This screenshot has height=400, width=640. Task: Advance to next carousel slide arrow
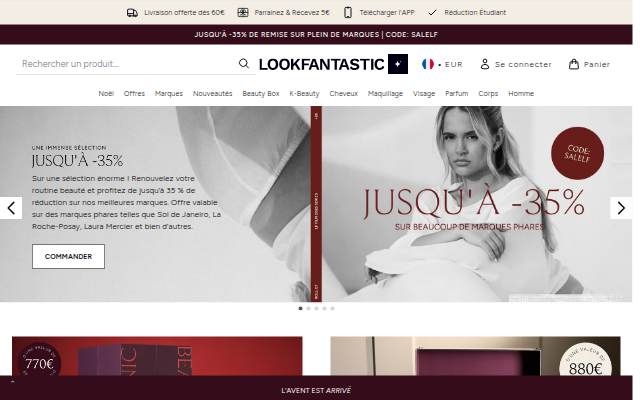click(621, 208)
